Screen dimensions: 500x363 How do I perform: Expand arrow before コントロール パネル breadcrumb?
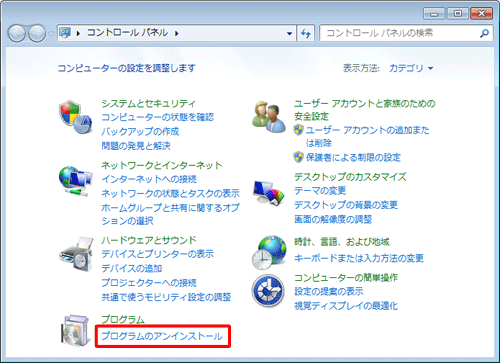click(x=78, y=33)
